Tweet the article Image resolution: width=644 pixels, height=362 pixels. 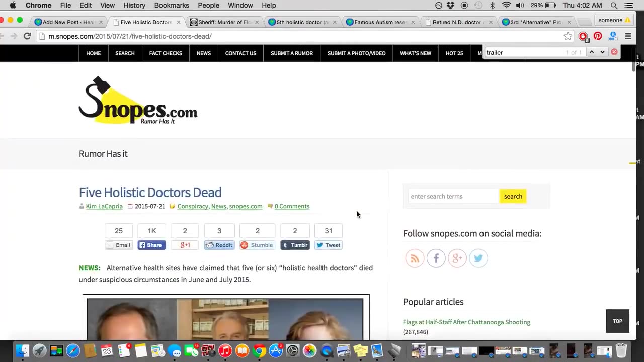[x=329, y=245]
